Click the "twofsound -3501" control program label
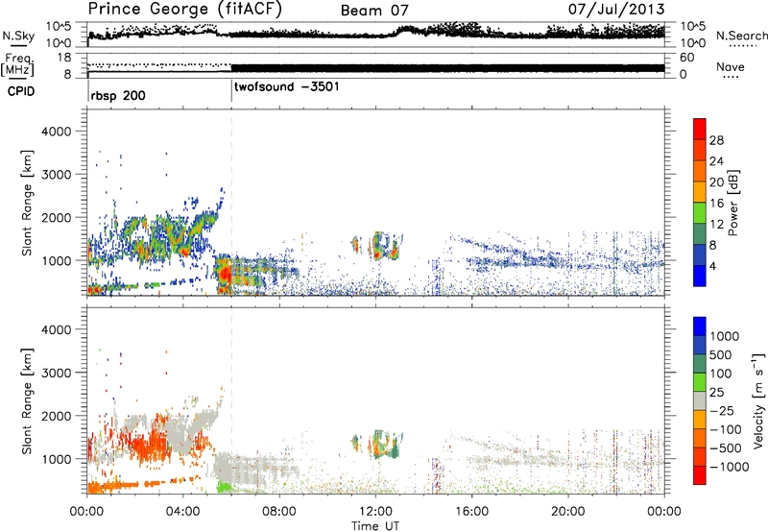Image resolution: width=768 pixels, height=532 pixels. tap(286, 87)
